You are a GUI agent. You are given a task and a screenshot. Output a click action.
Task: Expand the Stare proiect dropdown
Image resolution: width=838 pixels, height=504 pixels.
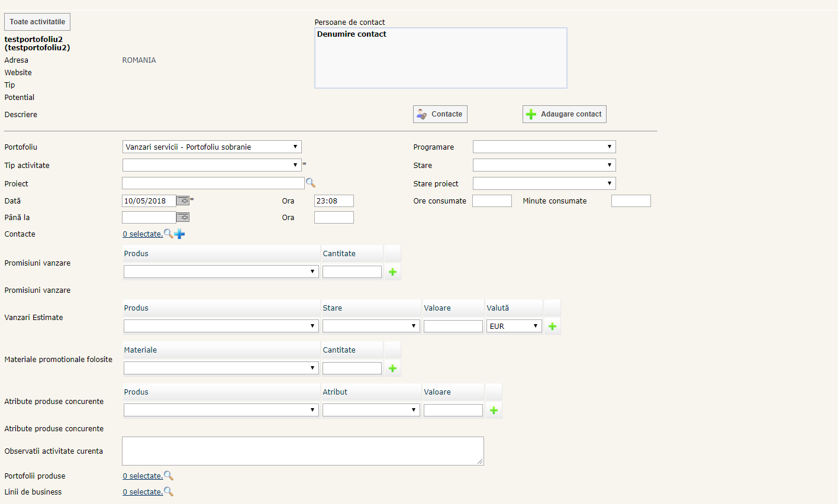coord(544,183)
